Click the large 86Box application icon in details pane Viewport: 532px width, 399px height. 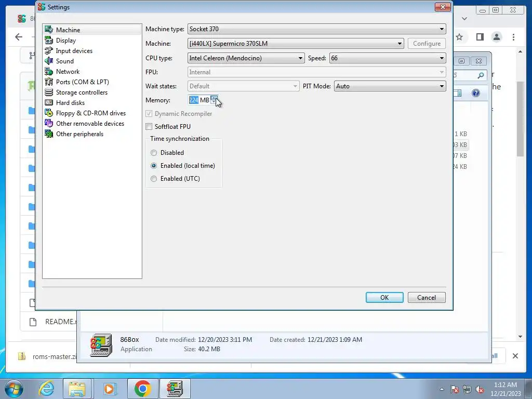(x=101, y=345)
